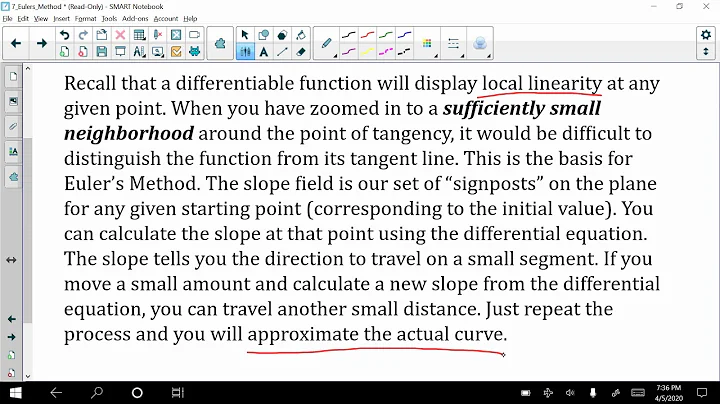Click the blank rectangle icon beside full screen
The image size is (720, 404).
(x=194, y=35)
